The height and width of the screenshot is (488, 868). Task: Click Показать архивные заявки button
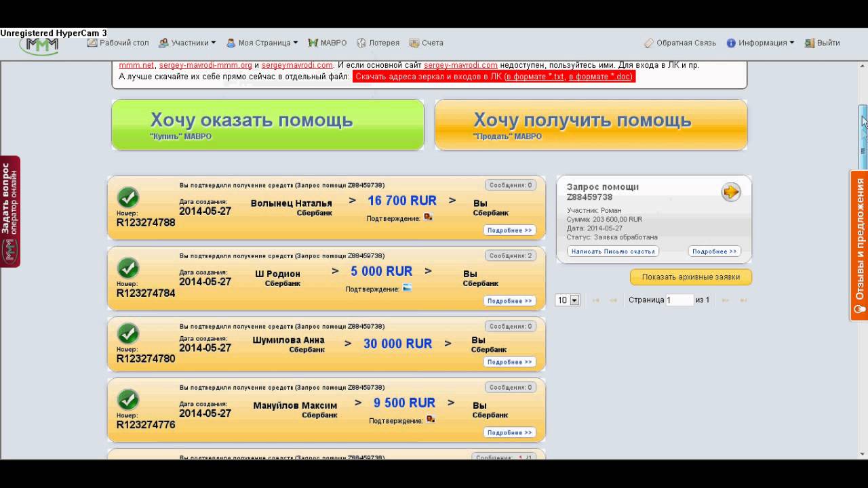(x=691, y=277)
